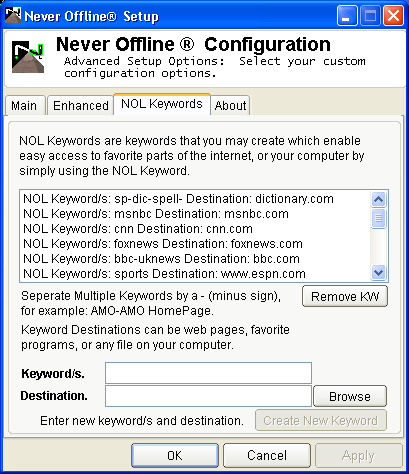This screenshot has width=409, height=474.
Task: Confirm settings with the OK button
Action: 175,456
